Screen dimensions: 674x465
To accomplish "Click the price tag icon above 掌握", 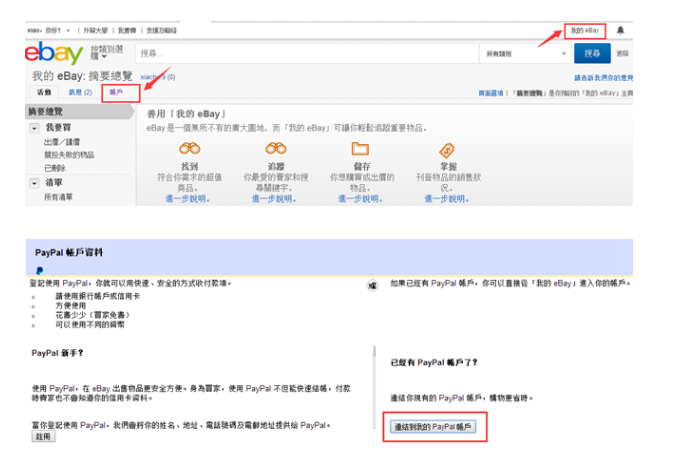I will point(447,150).
